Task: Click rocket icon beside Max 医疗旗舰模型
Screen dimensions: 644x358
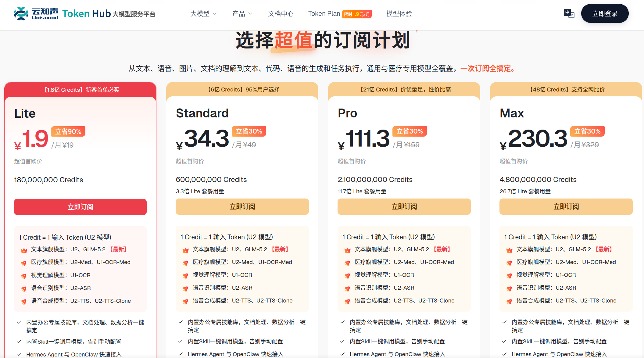Action: coord(509,263)
